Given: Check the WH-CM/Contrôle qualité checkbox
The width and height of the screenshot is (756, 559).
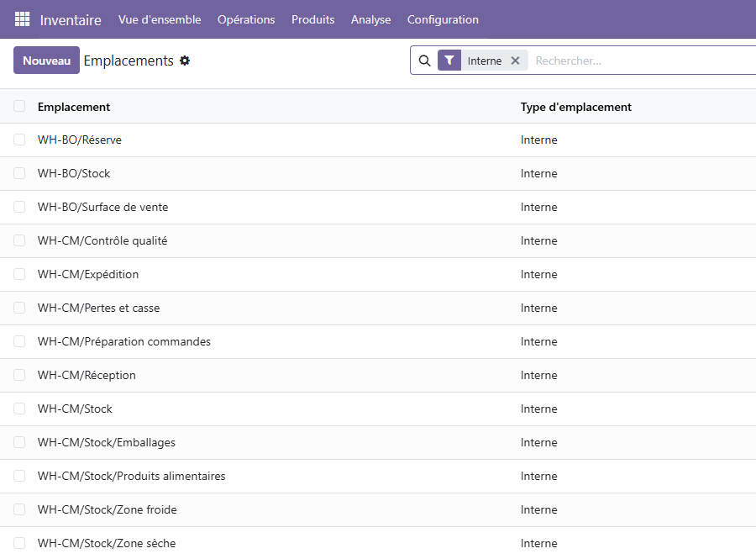Looking at the screenshot, I should click(x=19, y=240).
